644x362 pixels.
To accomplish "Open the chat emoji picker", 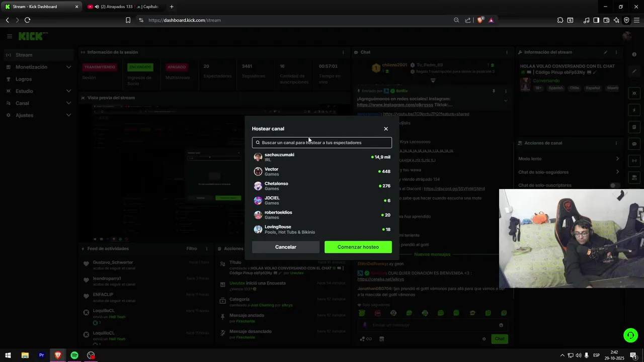I will [x=501, y=325].
